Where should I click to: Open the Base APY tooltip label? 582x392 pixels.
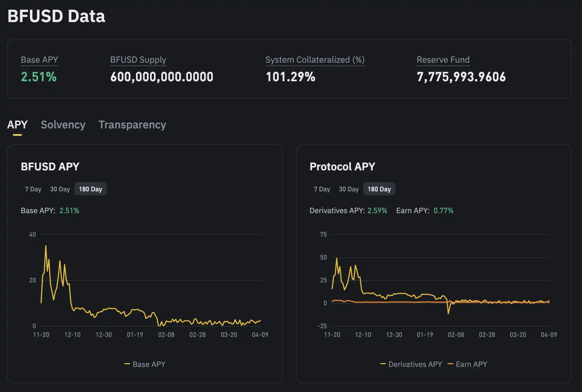tap(39, 60)
